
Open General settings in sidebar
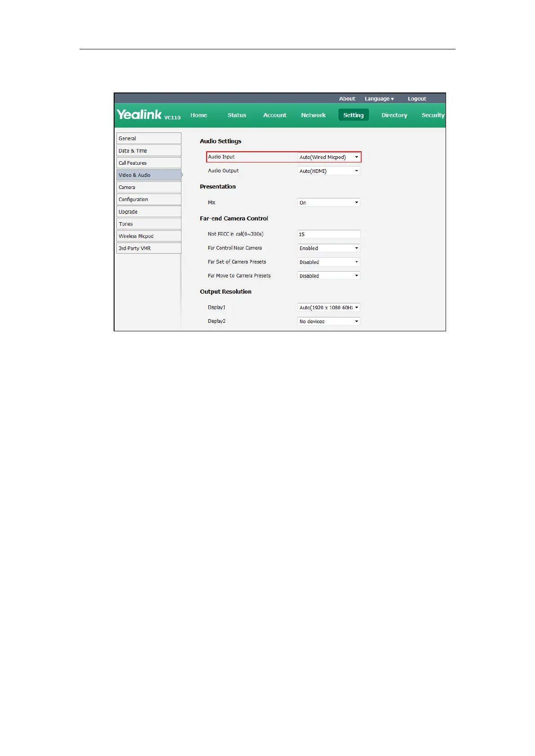pyautogui.click(x=149, y=138)
